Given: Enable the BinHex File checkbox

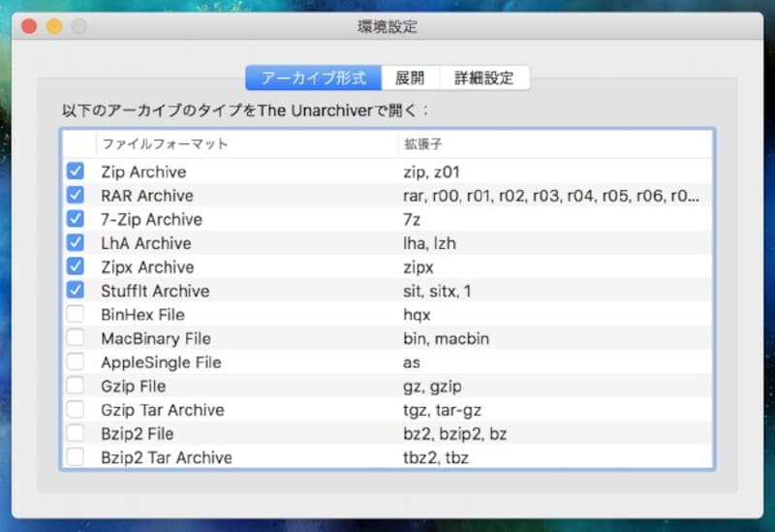Looking at the screenshot, I should tap(76, 315).
